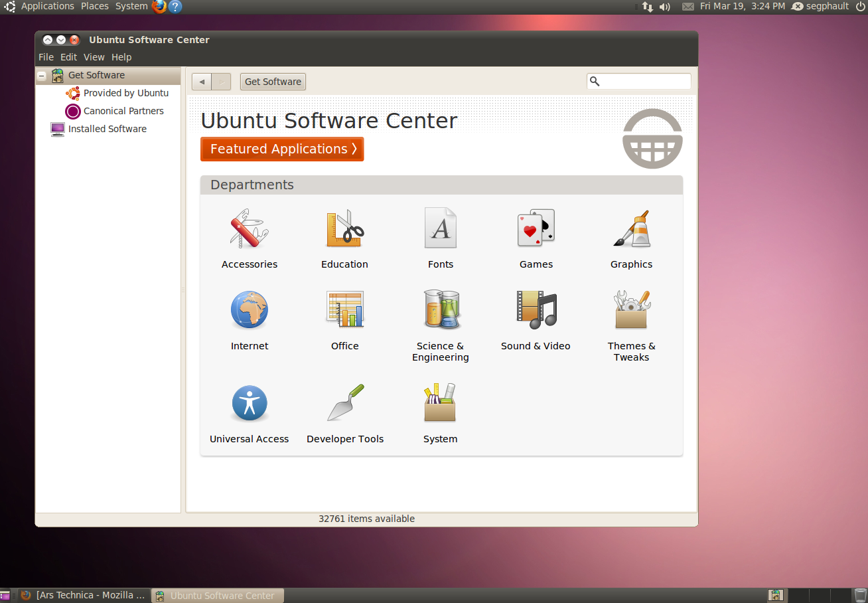The height and width of the screenshot is (603, 868).
Task: Open the Internet department globe icon
Action: click(250, 310)
